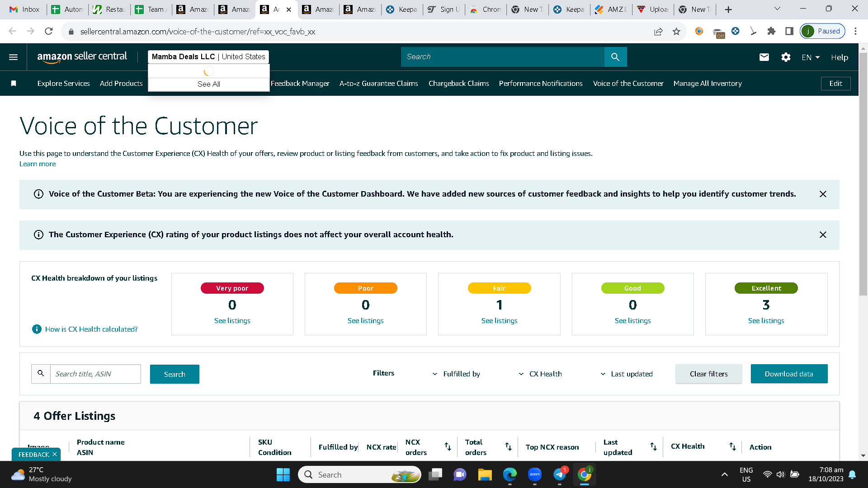Click Download data button
The width and height of the screenshot is (868, 488).
pyautogui.click(x=789, y=374)
